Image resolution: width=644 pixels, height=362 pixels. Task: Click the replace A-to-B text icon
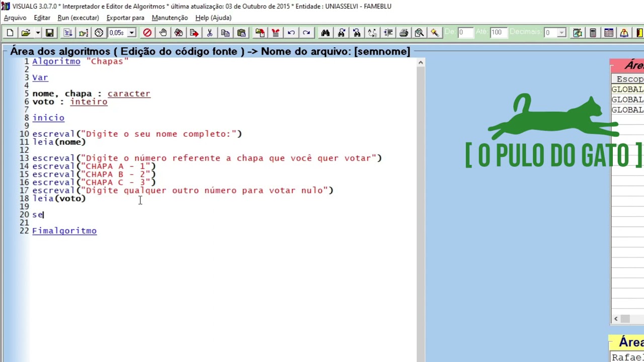pyautogui.click(x=372, y=33)
